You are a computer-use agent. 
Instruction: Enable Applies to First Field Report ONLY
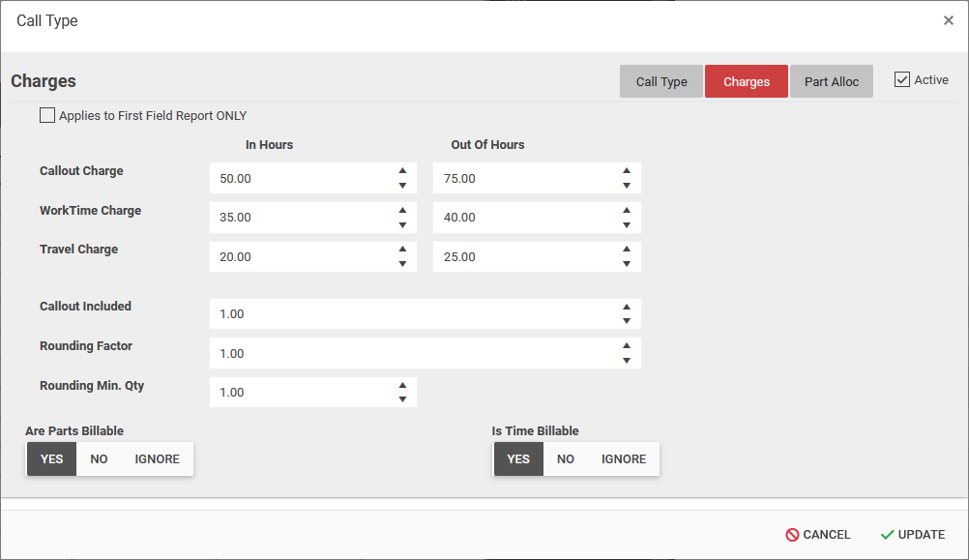(47, 115)
